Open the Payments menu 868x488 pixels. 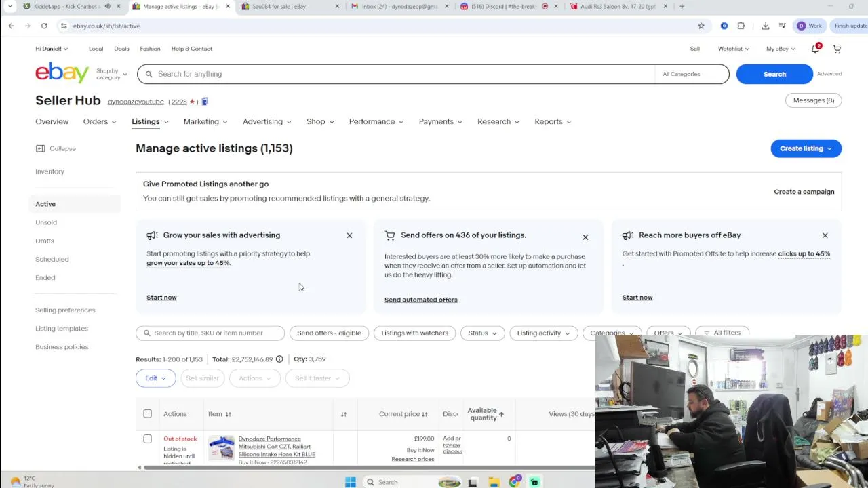pyautogui.click(x=441, y=121)
